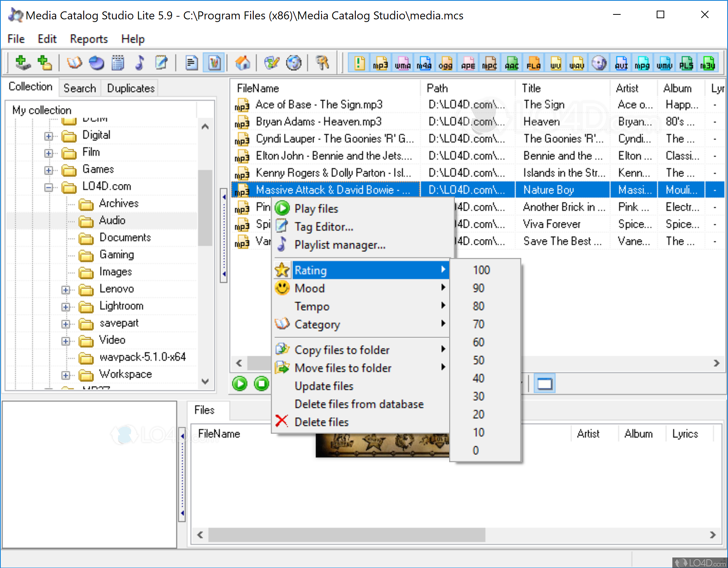The height and width of the screenshot is (568, 728).
Task: Click the add folder toolbar icon
Action: pos(44,63)
